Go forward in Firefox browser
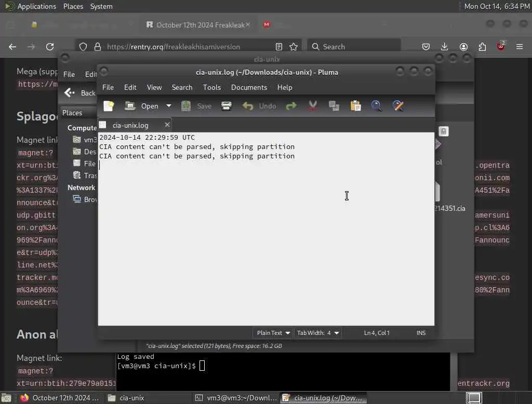The height and width of the screenshot is (404, 532). pos(31,47)
